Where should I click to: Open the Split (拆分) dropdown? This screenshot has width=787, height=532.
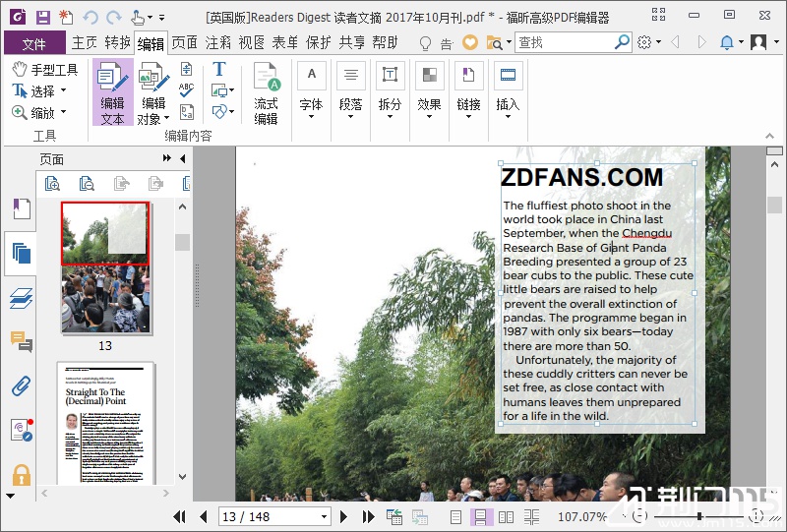coord(390,92)
